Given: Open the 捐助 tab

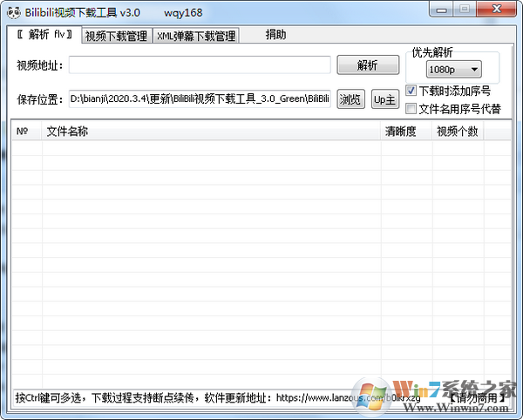Looking at the screenshot, I should click(x=275, y=35).
